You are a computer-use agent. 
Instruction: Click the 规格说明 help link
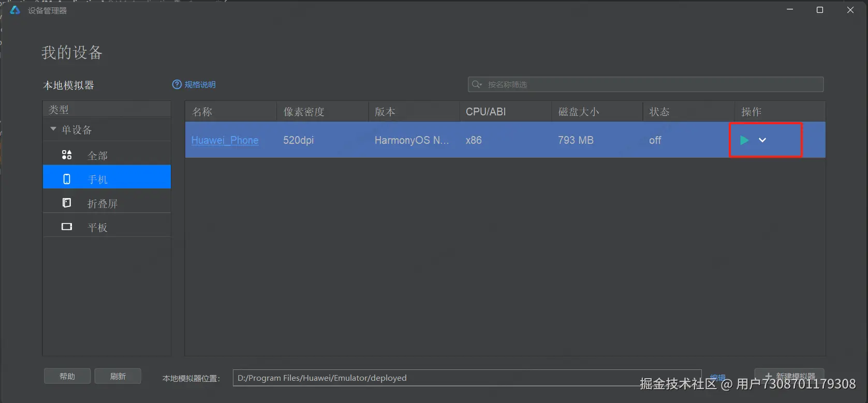pos(200,84)
